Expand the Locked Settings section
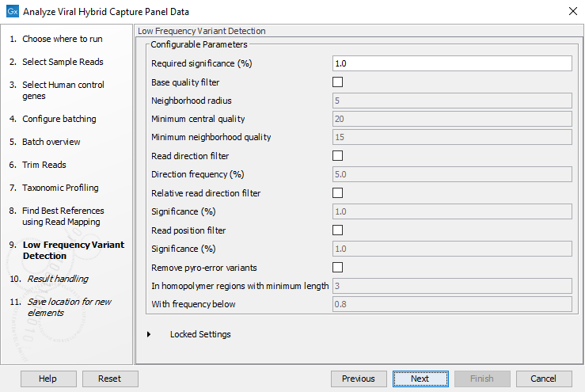The width and height of the screenshot is (585, 392). click(149, 334)
